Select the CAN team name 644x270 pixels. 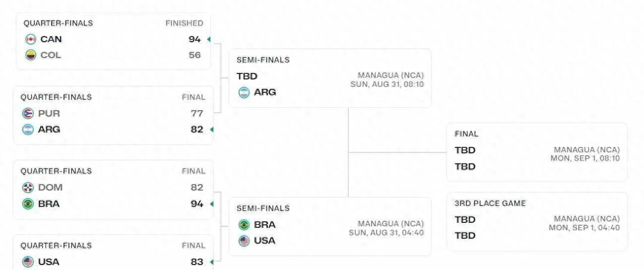(51, 39)
